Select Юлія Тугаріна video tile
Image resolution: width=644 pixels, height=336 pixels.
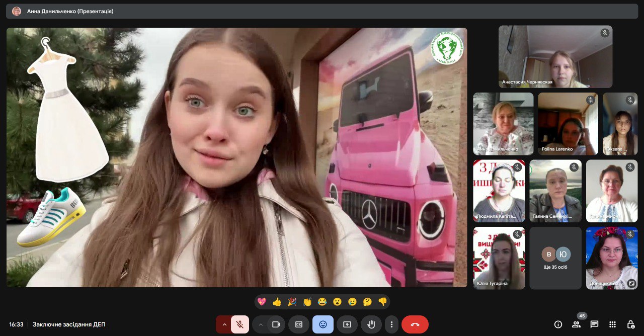click(x=499, y=258)
